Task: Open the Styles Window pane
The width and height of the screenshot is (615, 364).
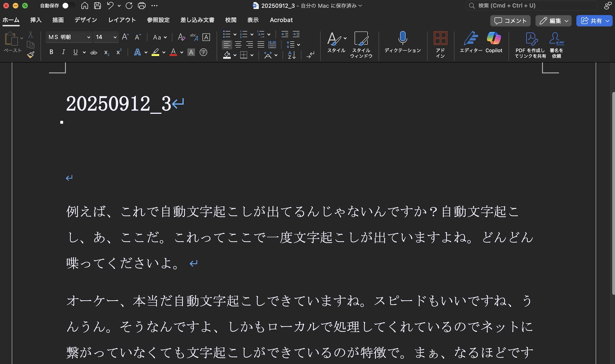Action: point(361,44)
